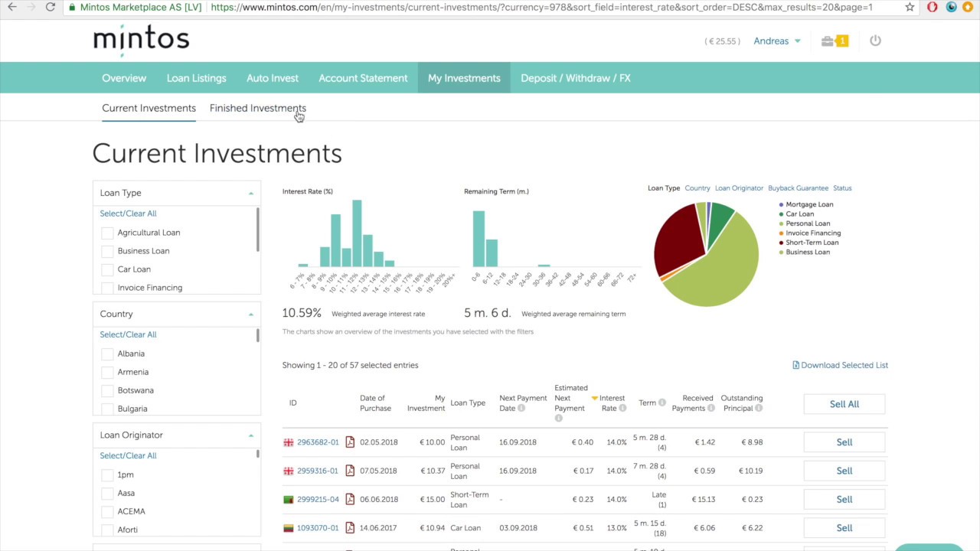Image resolution: width=980 pixels, height=551 pixels.
Task: Click Download Selected List link
Action: click(x=840, y=365)
